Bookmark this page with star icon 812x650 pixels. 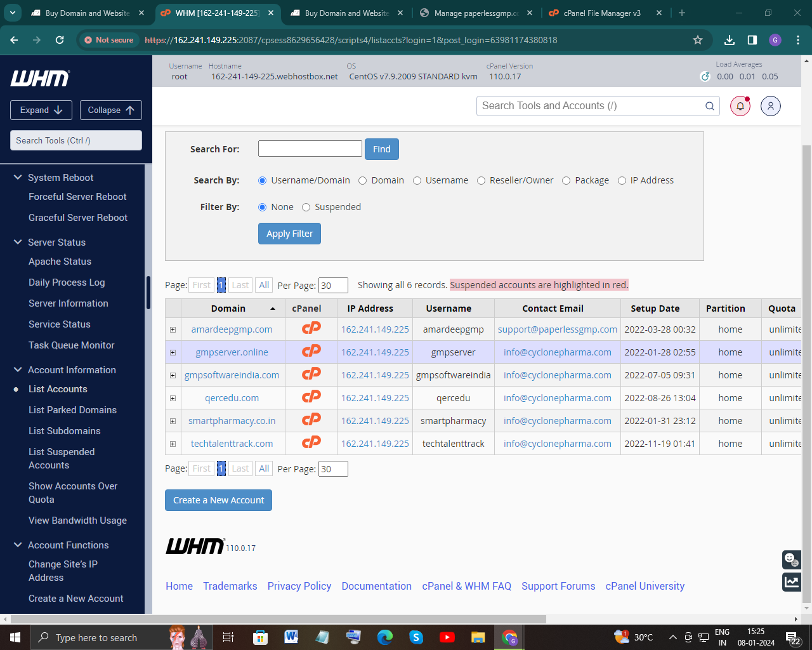click(698, 40)
